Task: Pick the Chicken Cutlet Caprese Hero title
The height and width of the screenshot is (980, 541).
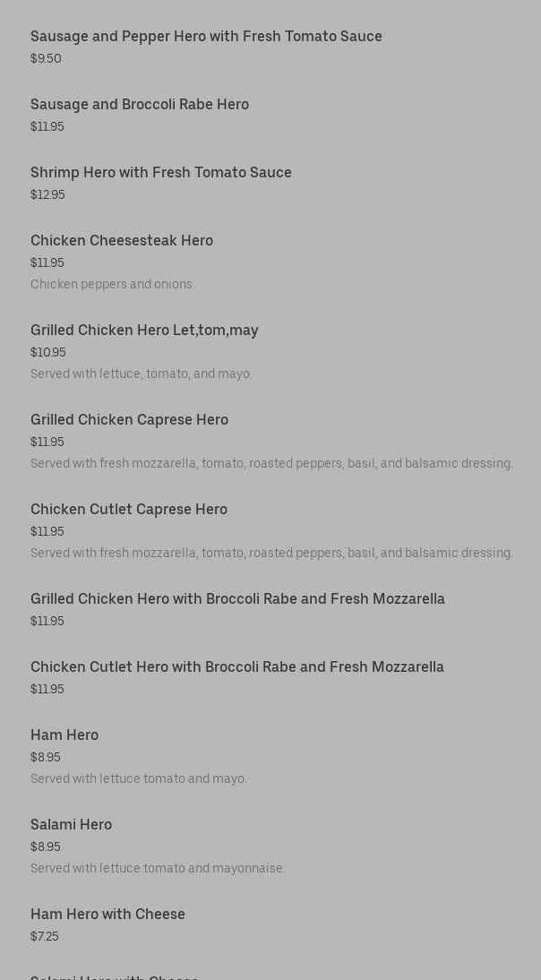Action: (129, 510)
